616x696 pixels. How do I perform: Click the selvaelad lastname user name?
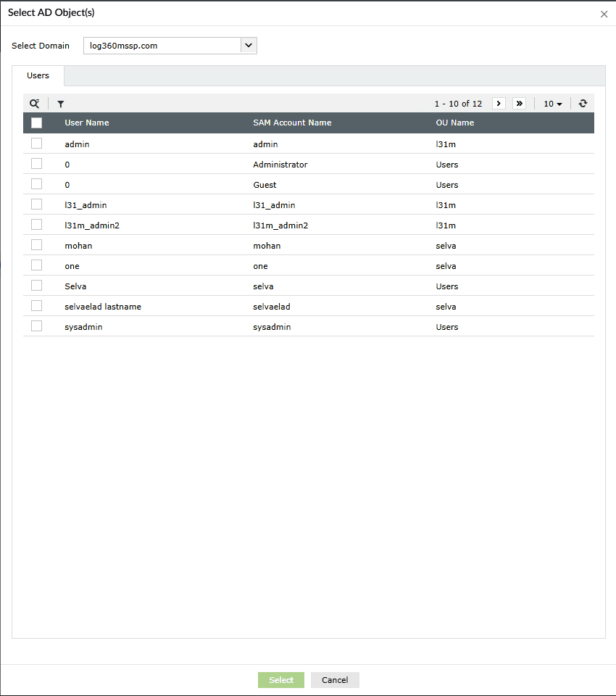coord(103,307)
